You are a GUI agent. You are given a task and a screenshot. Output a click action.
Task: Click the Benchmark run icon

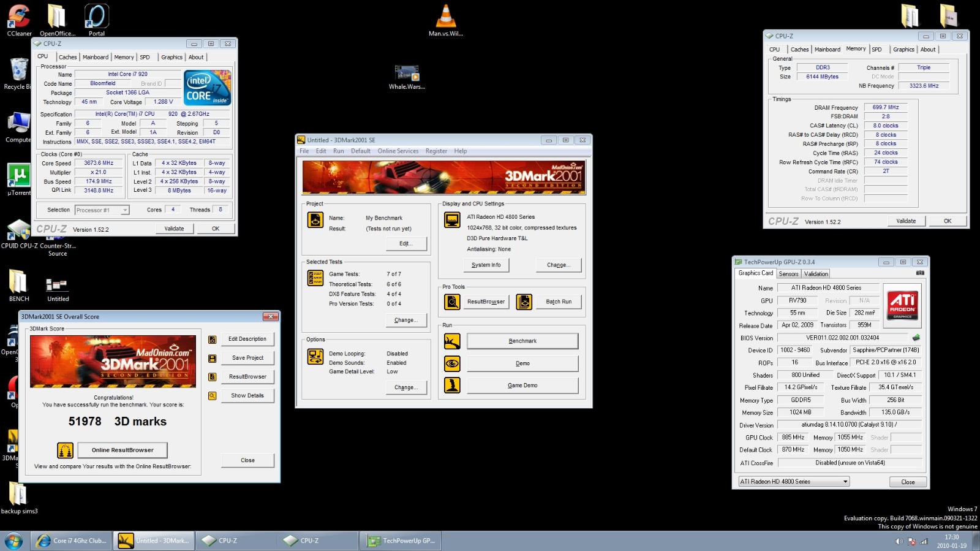pyautogui.click(x=452, y=341)
